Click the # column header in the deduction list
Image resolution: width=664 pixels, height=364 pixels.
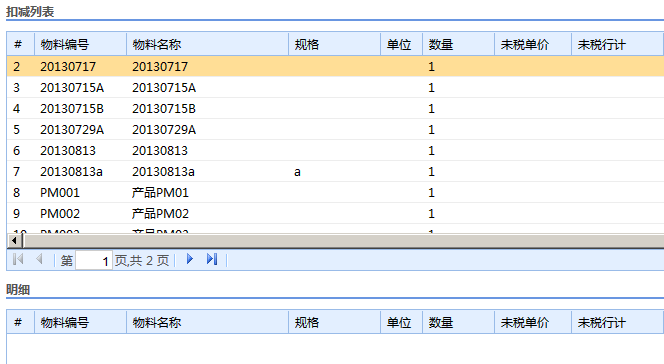pos(20,44)
